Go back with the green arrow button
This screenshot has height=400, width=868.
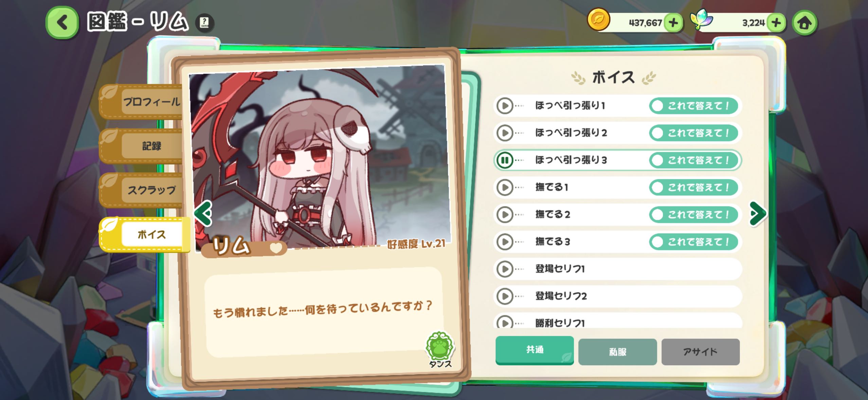click(62, 23)
